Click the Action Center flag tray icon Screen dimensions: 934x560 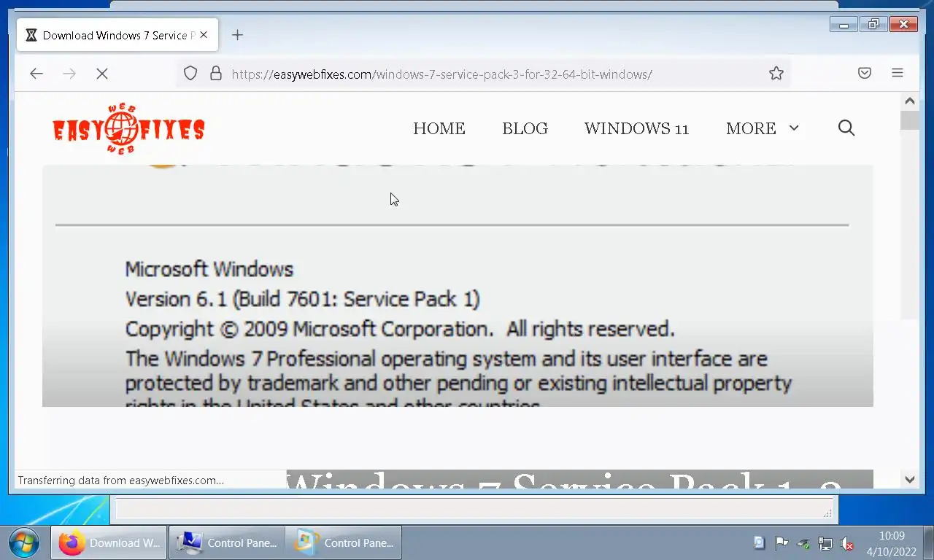coord(781,542)
